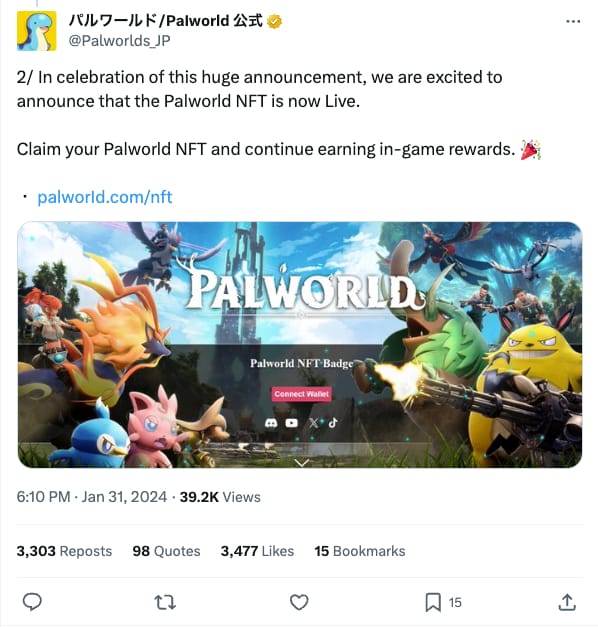Click the repost arrows icon
Screen dimensions: 598x627
(x=165, y=602)
